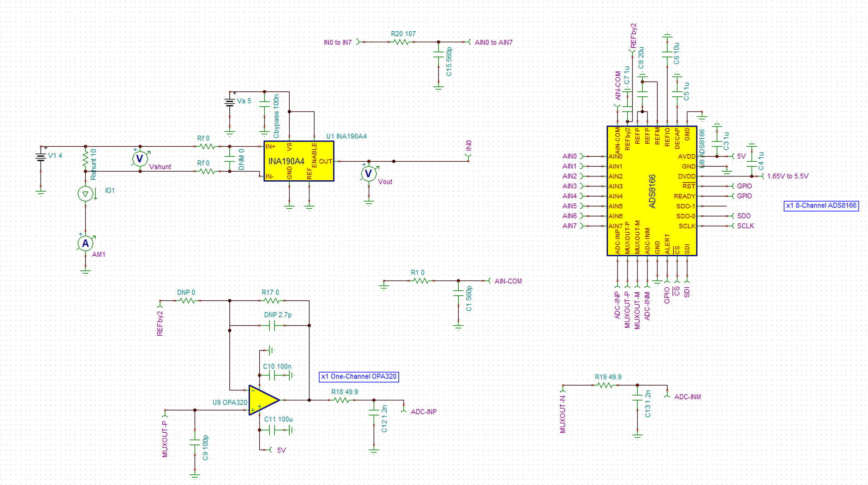Select the Vout voltmeter symbol
This screenshot has width=868, height=485.
coord(369,173)
